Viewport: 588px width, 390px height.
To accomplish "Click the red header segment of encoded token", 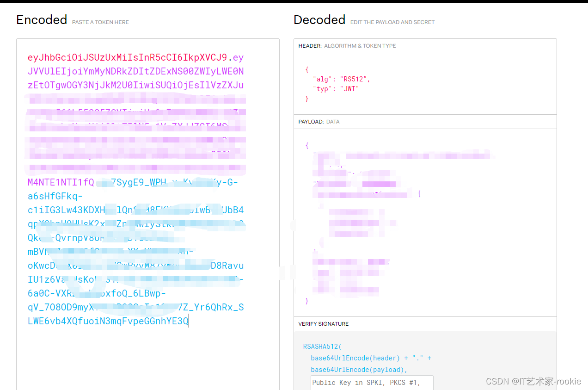I will click(128, 58).
